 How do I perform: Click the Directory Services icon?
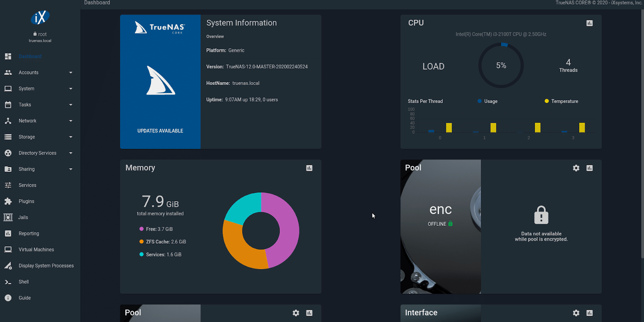8,153
